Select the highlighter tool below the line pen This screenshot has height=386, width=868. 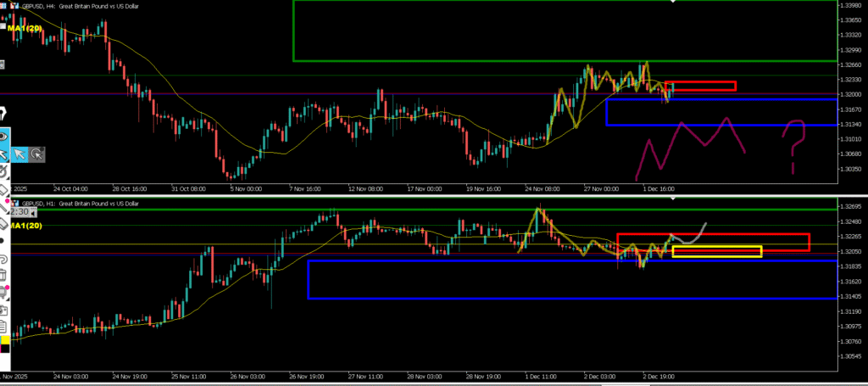point(4,224)
